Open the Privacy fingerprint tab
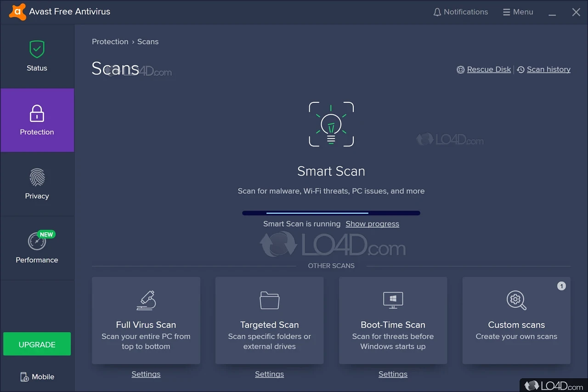This screenshot has height=392, width=588. tap(37, 184)
